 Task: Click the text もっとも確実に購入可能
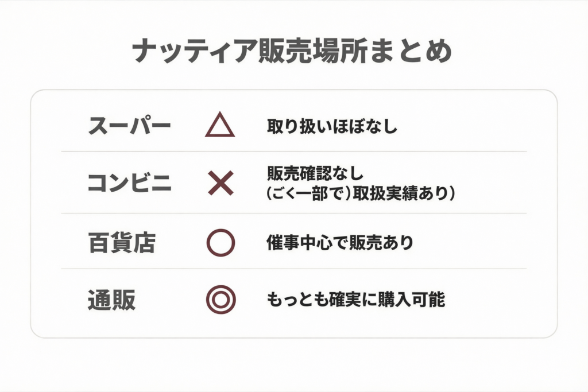(x=356, y=300)
